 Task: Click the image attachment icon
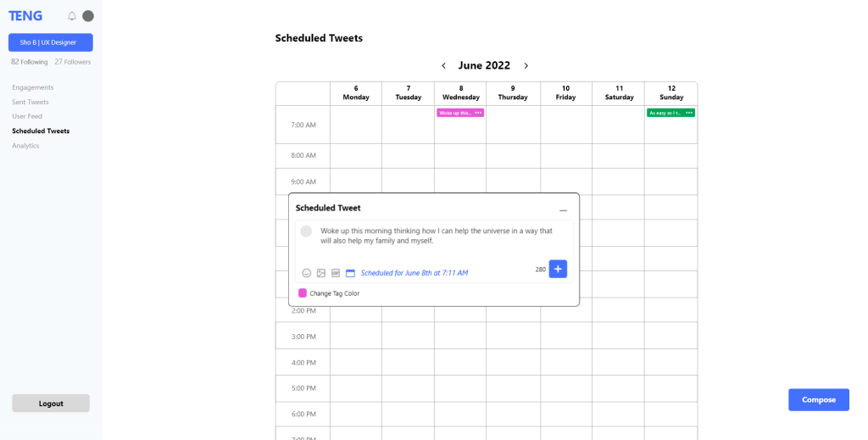[321, 273]
